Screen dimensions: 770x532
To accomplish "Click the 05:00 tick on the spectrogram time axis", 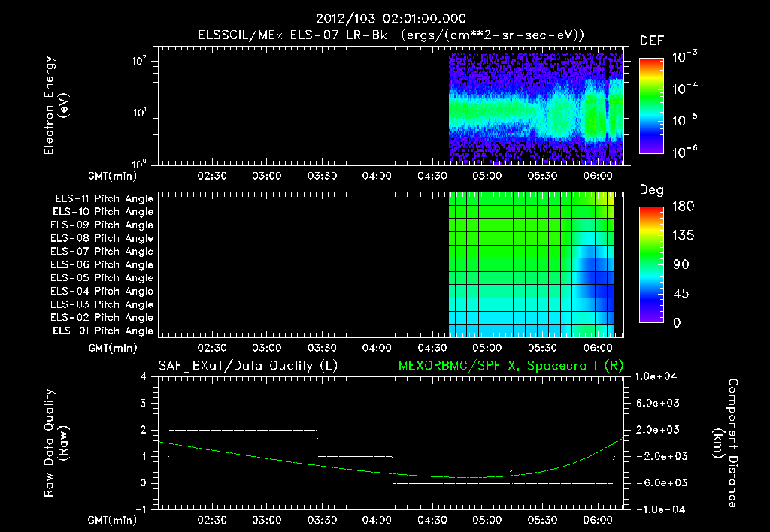I will (x=487, y=176).
